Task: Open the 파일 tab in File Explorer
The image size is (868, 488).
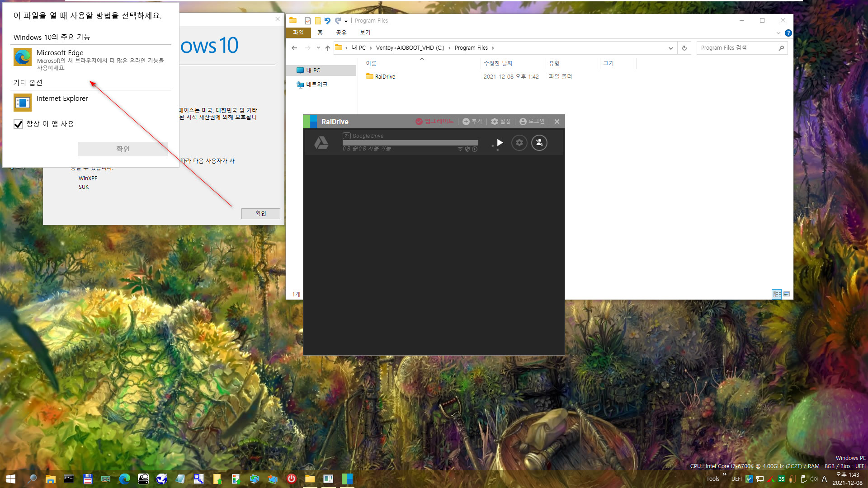Action: 298,33
